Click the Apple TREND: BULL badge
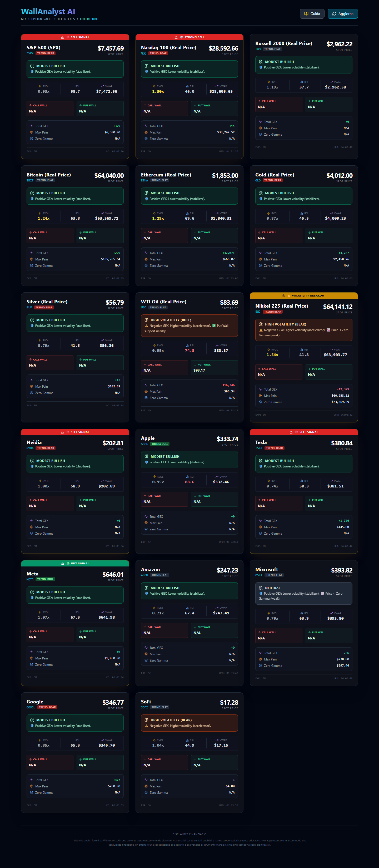Screen dimensions: 379x868 pos(160,444)
